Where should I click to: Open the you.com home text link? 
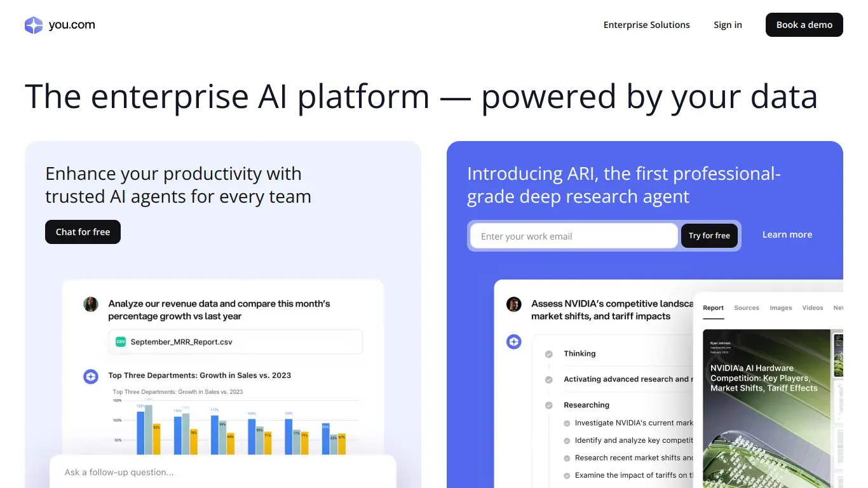[72, 25]
